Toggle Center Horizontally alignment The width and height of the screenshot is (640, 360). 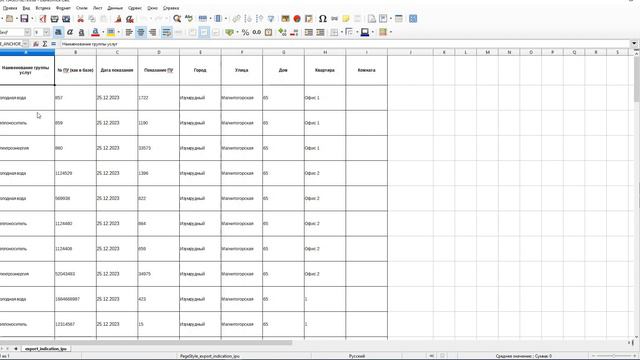tap(141, 32)
